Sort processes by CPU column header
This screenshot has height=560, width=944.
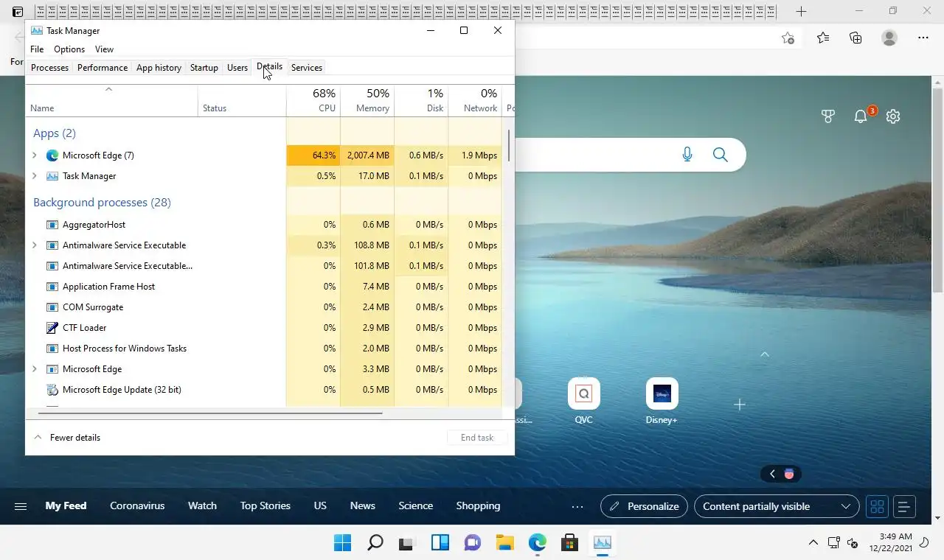click(313, 100)
